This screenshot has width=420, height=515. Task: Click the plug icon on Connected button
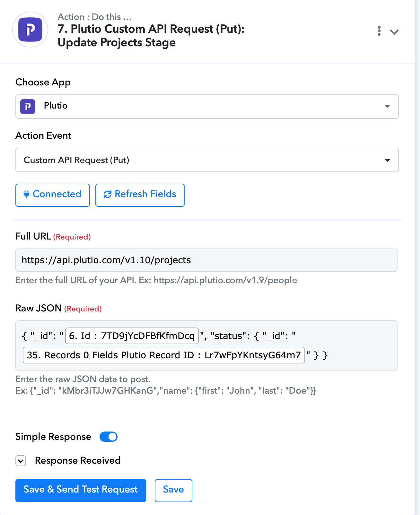tap(27, 194)
